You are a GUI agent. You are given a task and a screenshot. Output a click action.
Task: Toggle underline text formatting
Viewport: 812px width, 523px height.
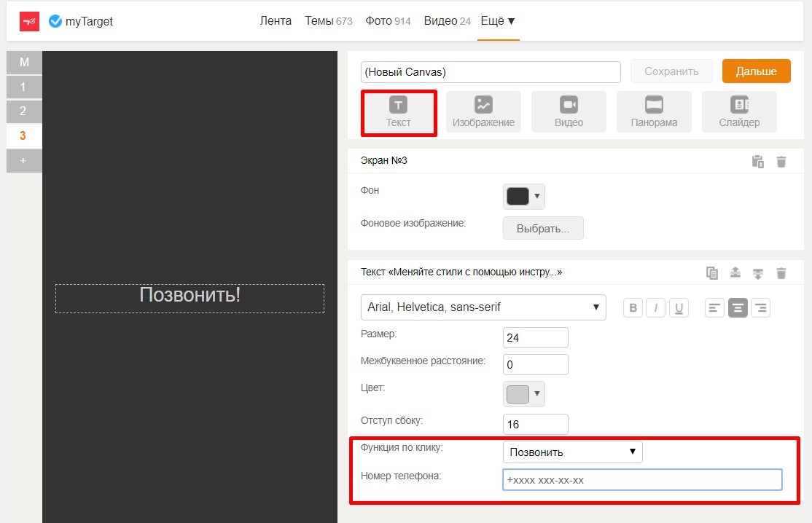(679, 308)
